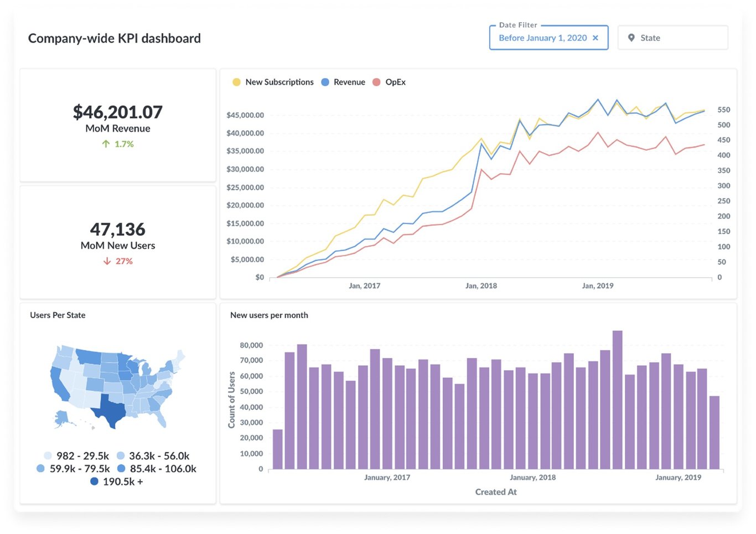Click the green upward arrow under MoM Revenue
This screenshot has width=756, height=534.
click(105, 144)
